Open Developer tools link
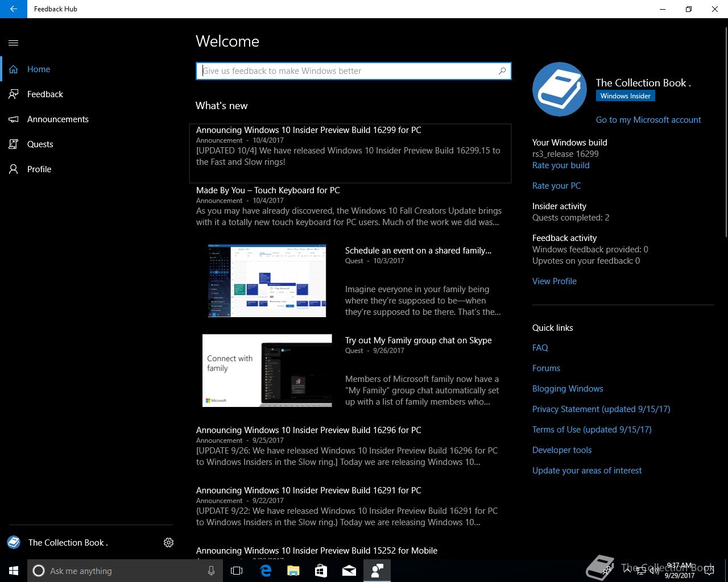728x582 pixels. tap(562, 450)
